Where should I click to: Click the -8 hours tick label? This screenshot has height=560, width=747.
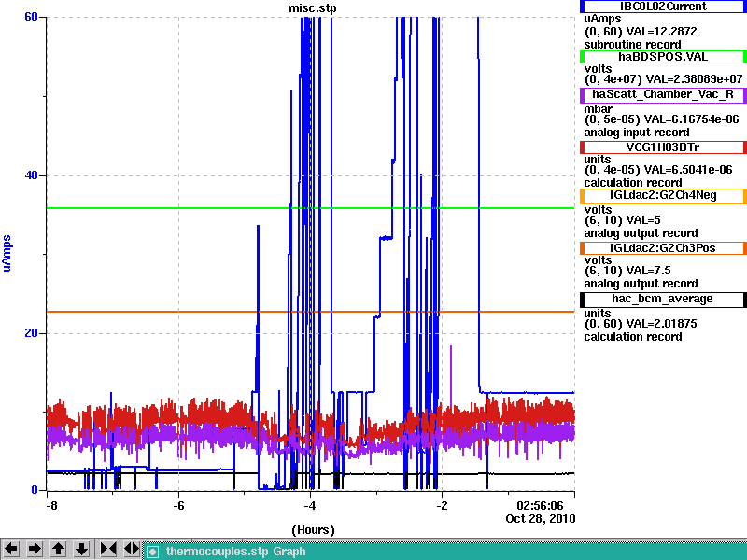pos(51,505)
